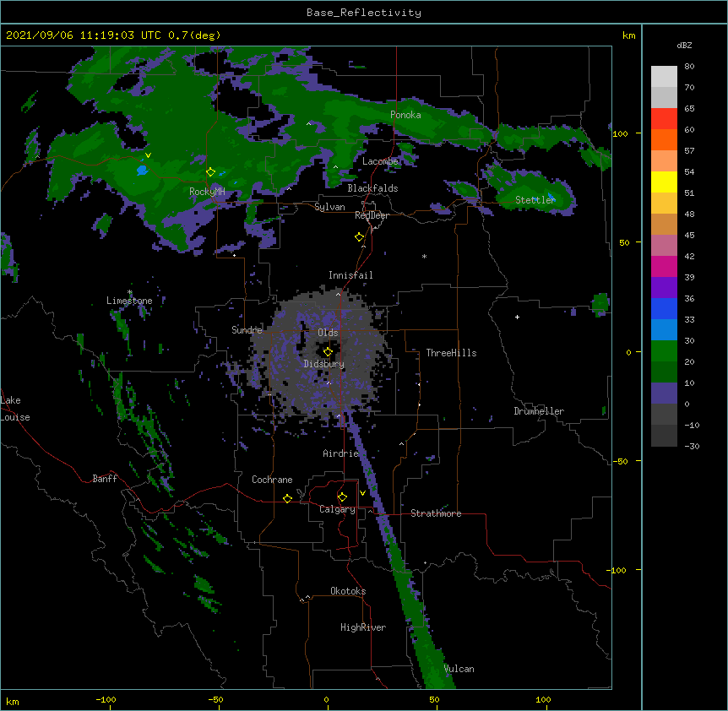Click the Blackfalds label
This screenshot has height=711, width=728.
tap(372, 188)
